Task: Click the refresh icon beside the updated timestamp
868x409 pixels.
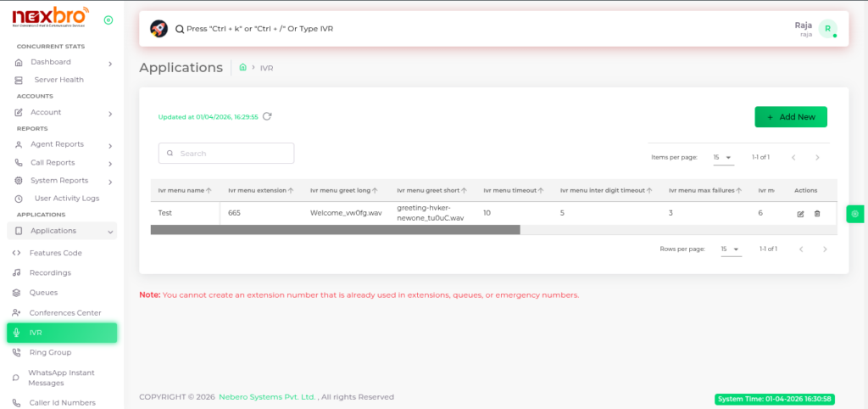Action: (x=267, y=117)
